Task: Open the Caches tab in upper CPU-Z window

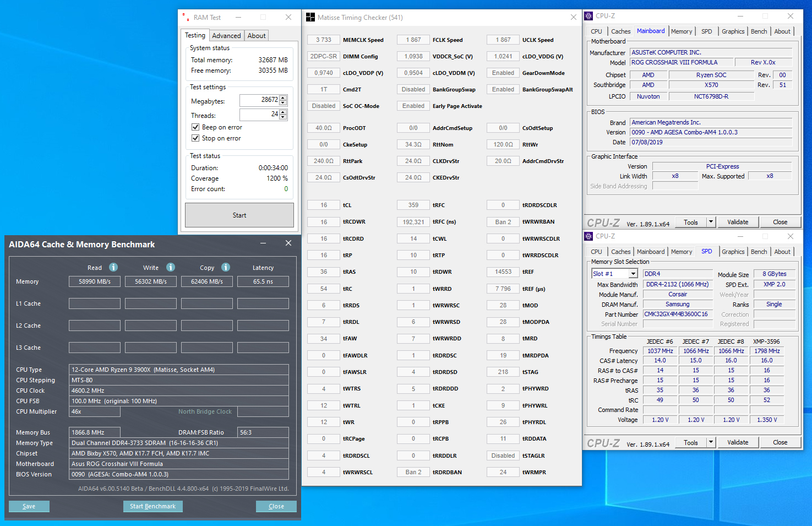Action: pyautogui.click(x=620, y=31)
